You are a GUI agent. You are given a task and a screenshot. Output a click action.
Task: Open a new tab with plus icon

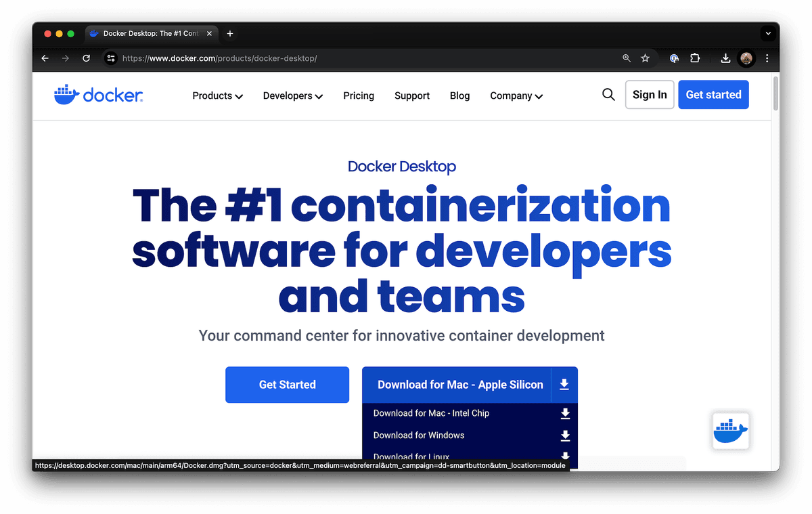pyautogui.click(x=230, y=33)
